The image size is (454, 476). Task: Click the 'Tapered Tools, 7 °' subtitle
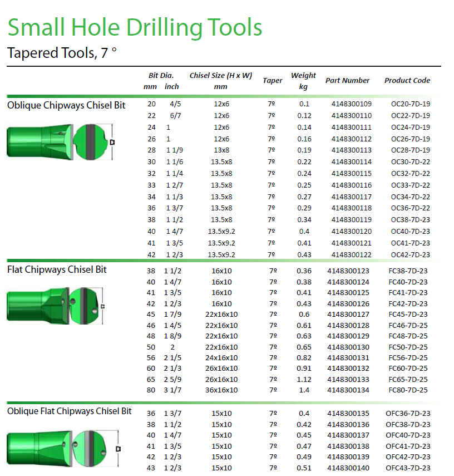click(62, 53)
